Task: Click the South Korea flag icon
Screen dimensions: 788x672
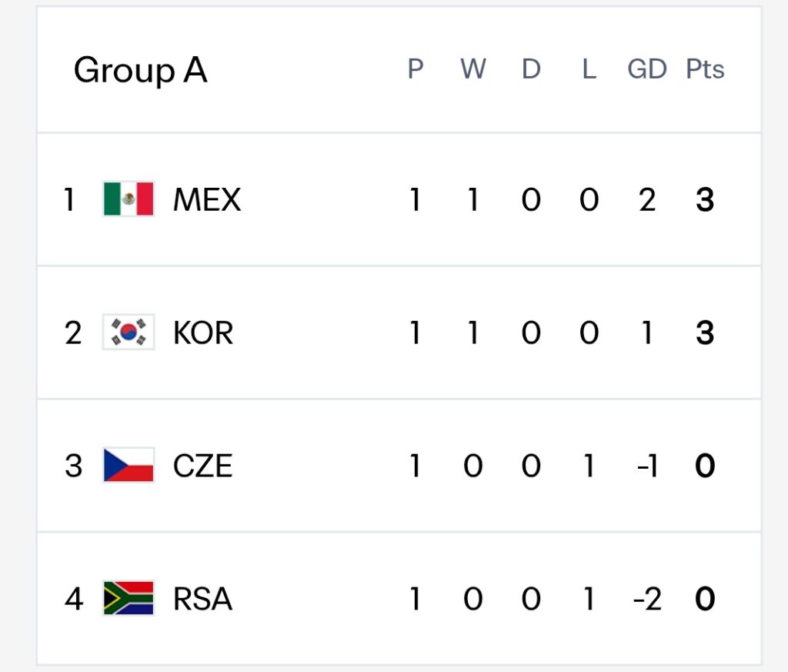Action: (129, 332)
